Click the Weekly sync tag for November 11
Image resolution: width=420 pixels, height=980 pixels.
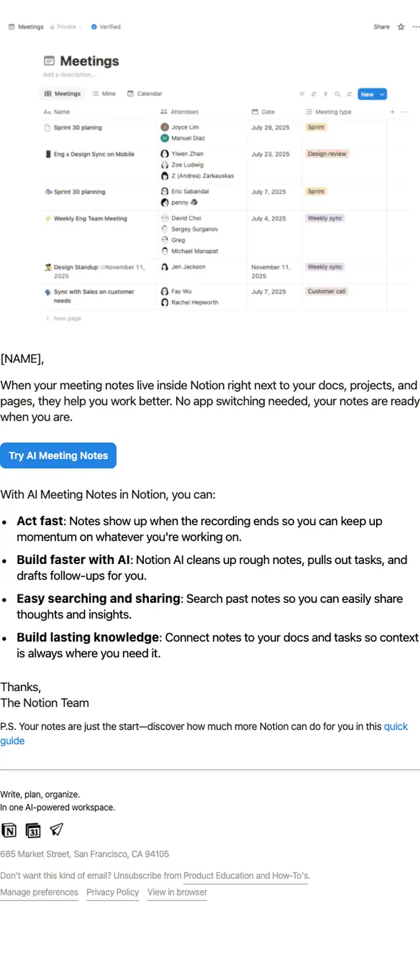(x=325, y=267)
